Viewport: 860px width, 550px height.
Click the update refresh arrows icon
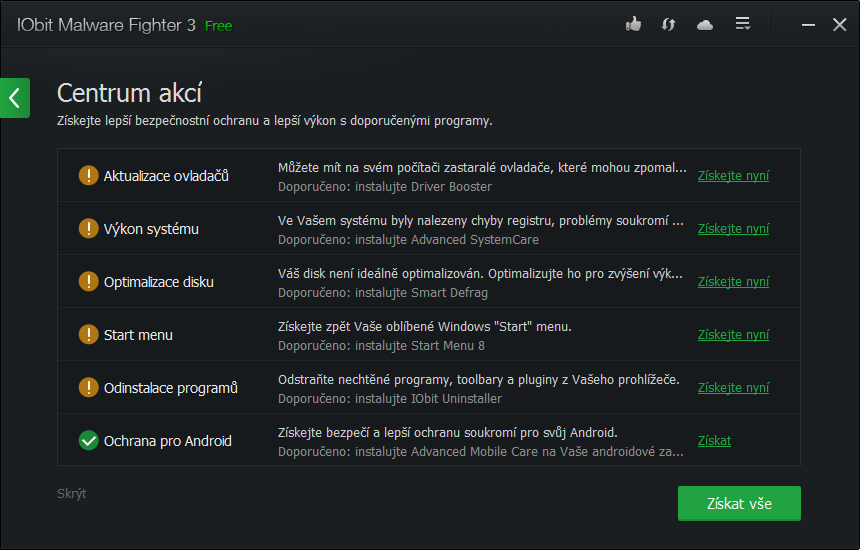click(669, 25)
